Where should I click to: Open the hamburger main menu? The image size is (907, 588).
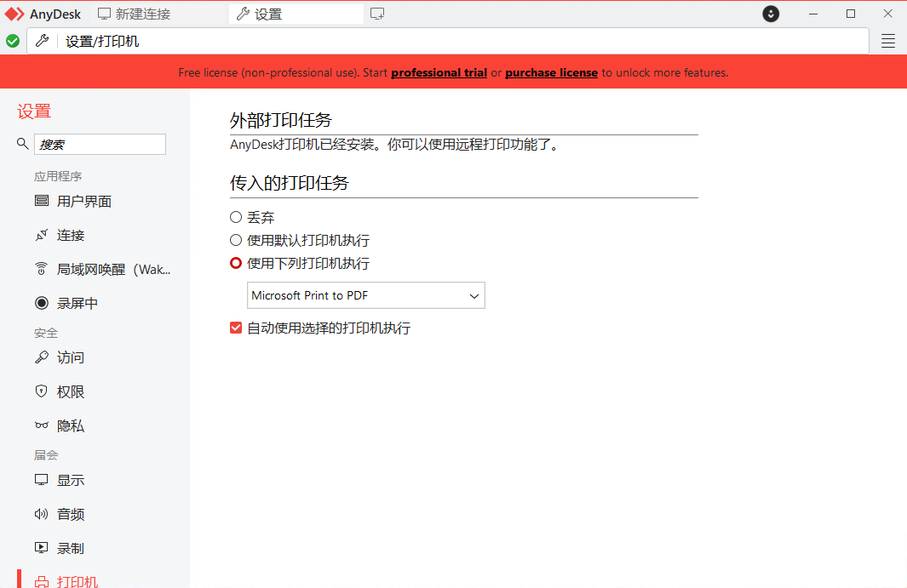(888, 41)
